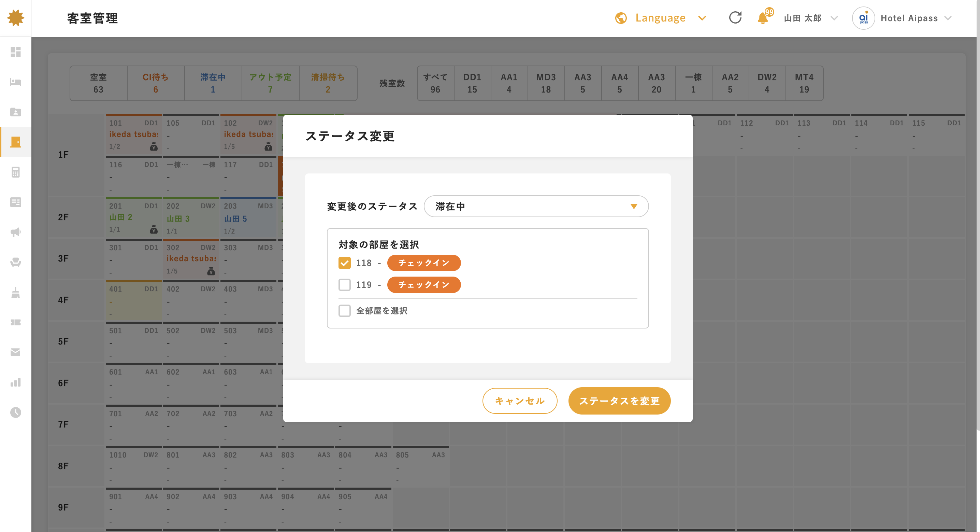980x532 pixels.
Task: Click money bag icon on room 101
Action: (x=154, y=146)
